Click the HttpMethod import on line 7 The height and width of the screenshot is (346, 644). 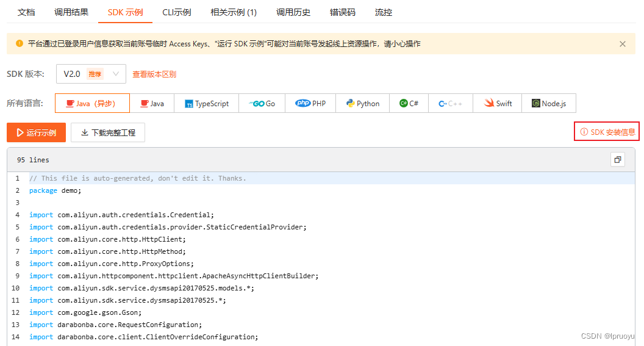pos(107,251)
